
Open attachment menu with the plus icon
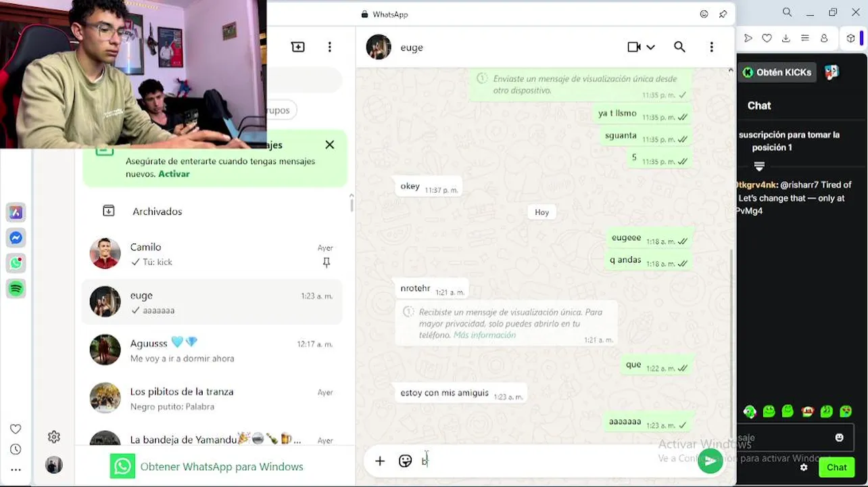click(x=380, y=461)
